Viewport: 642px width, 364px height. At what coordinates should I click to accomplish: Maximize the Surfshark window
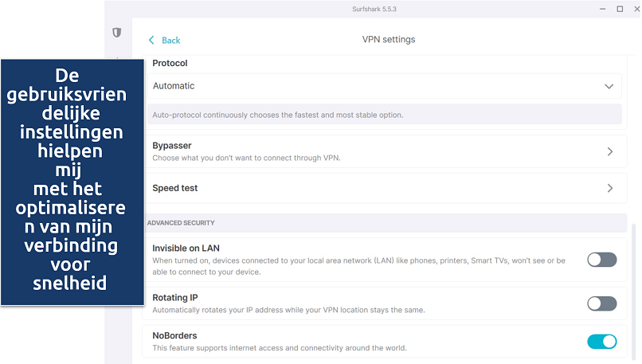point(620,9)
